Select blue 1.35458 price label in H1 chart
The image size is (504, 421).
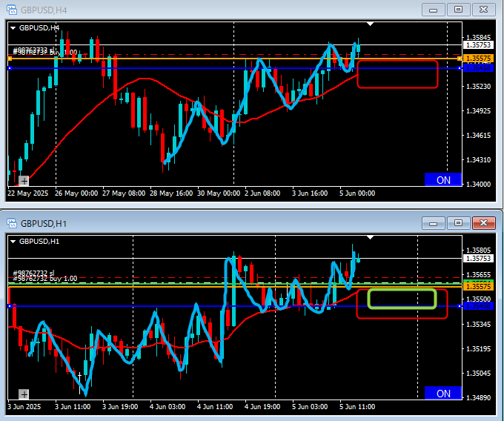tap(478, 305)
